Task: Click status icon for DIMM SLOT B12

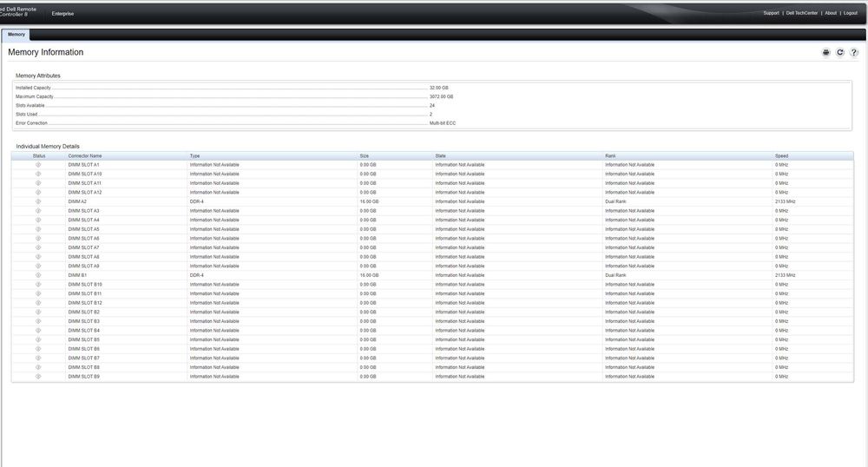Action: point(38,303)
